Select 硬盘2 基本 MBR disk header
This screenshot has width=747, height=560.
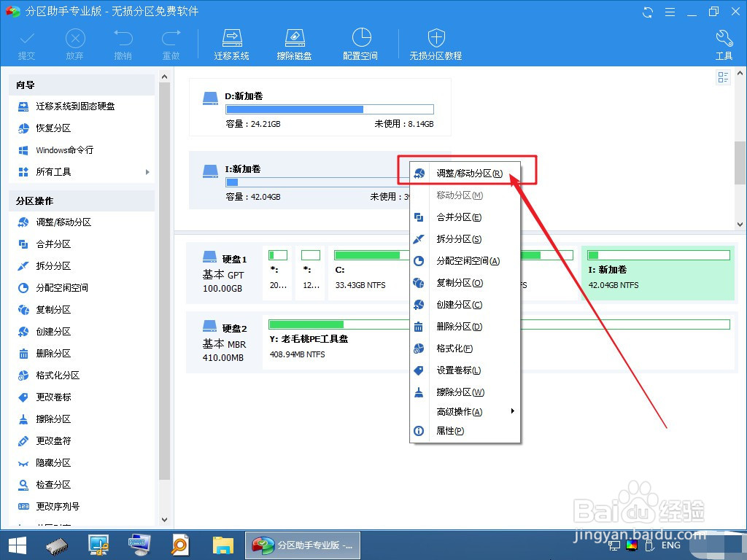tap(224, 342)
